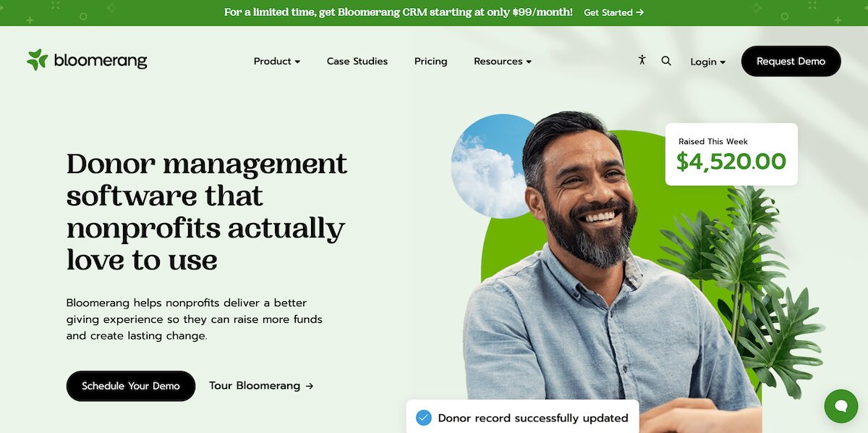Click the Request Demo button

coord(791,62)
